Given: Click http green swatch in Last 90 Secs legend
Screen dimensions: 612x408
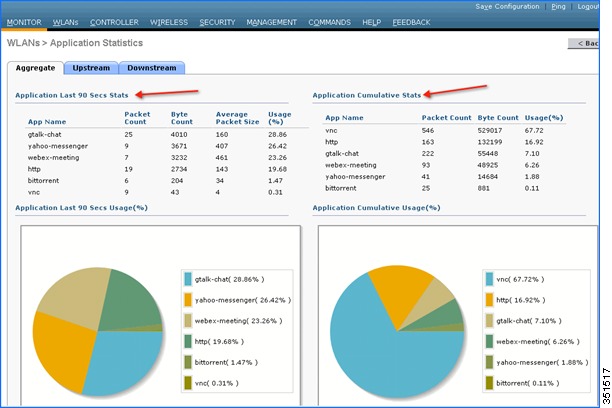Looking at the screenshot, I should coord(188,341).
